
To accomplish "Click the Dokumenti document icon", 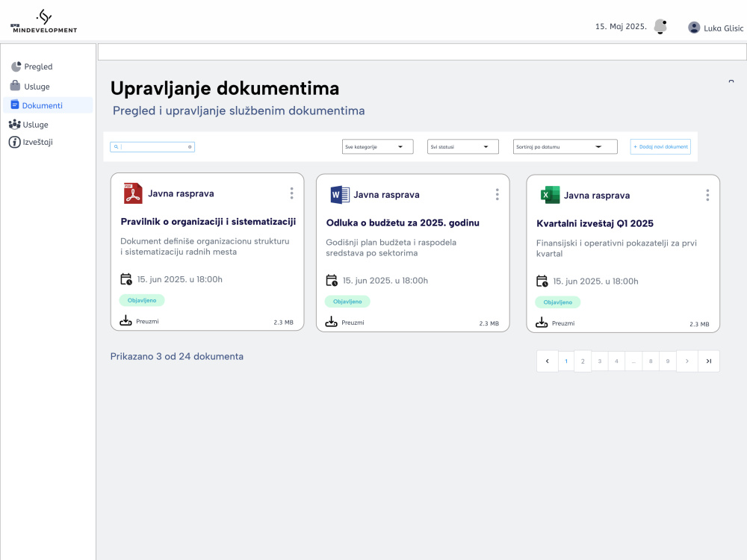I will 15,105.
